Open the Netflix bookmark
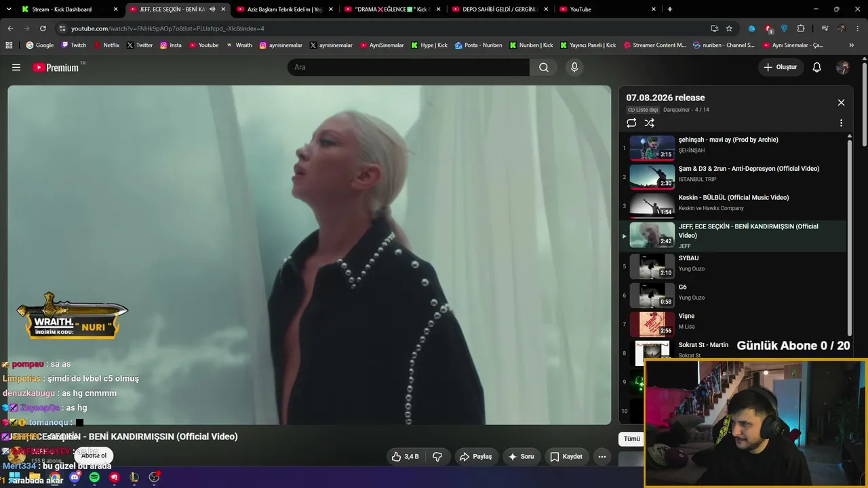This screenshot has height=488, width=868. 106,45
